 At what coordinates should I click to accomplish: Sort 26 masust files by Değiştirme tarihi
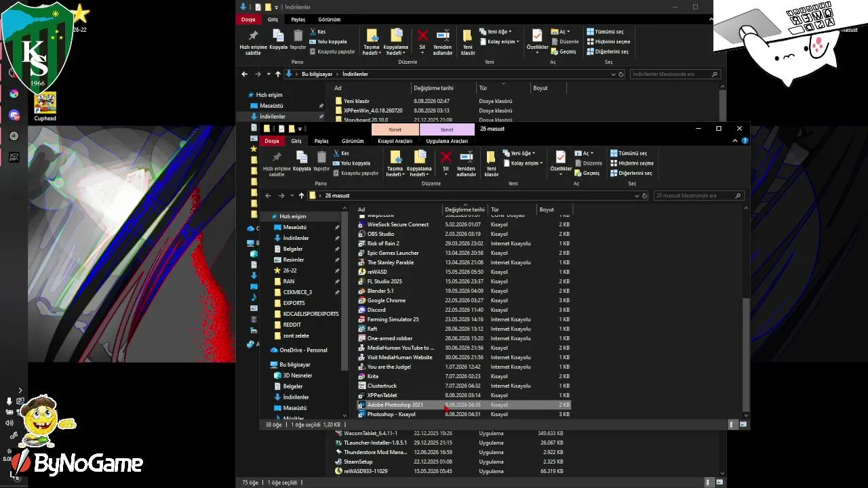pyautogui.click(x=465, y=209)
